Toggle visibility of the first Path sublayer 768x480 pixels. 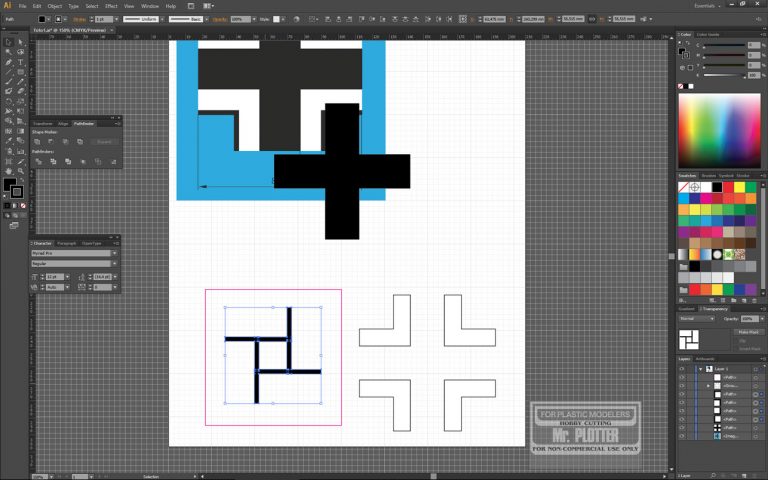coord(682,377)
